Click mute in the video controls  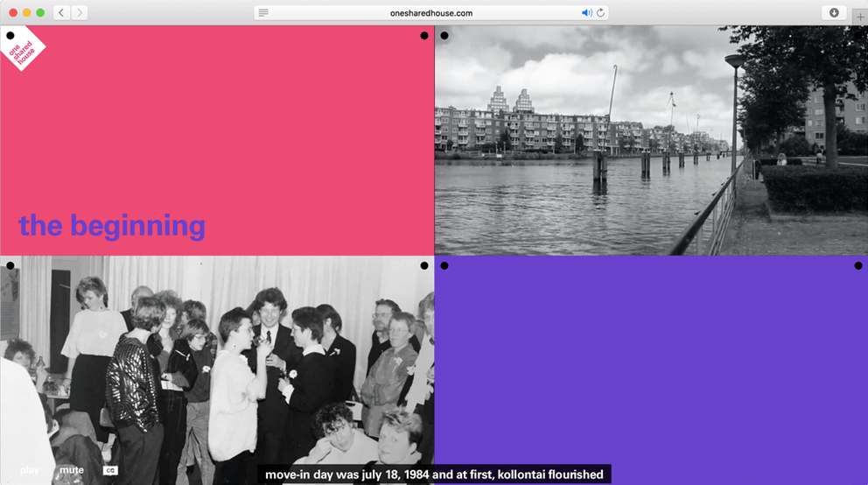tap(72, 470)
